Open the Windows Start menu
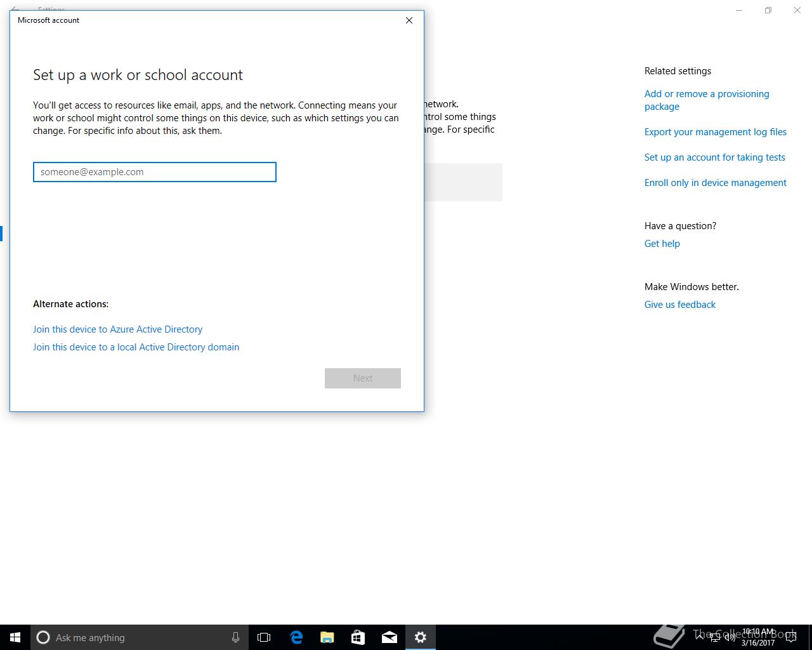Screen dimensions: 812x650 [x=15, y=637]
